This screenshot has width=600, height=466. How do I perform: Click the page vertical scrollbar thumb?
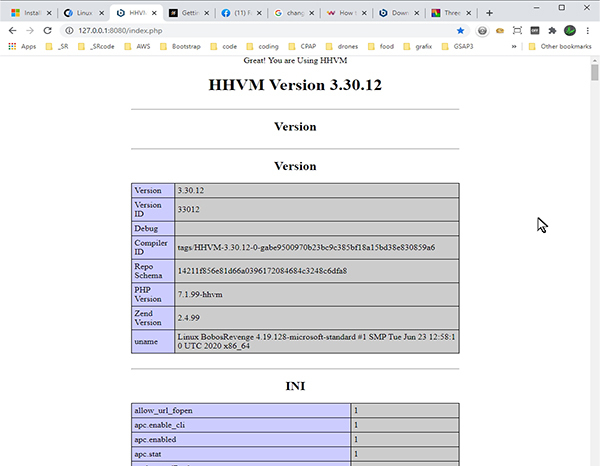(x=594, y=72)
